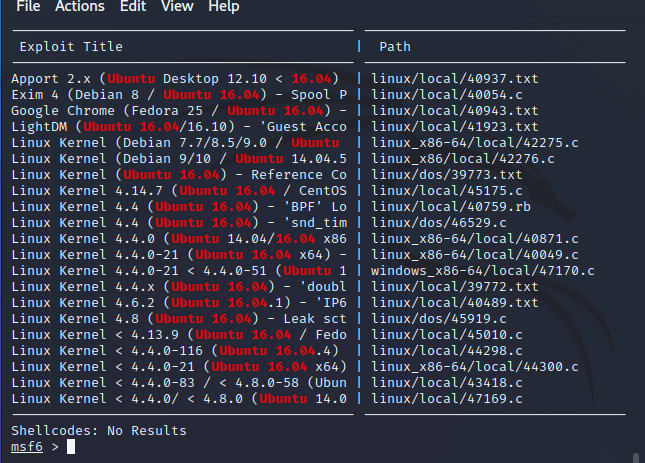Select the path linux/local/40943.txt

coord(455,111)
